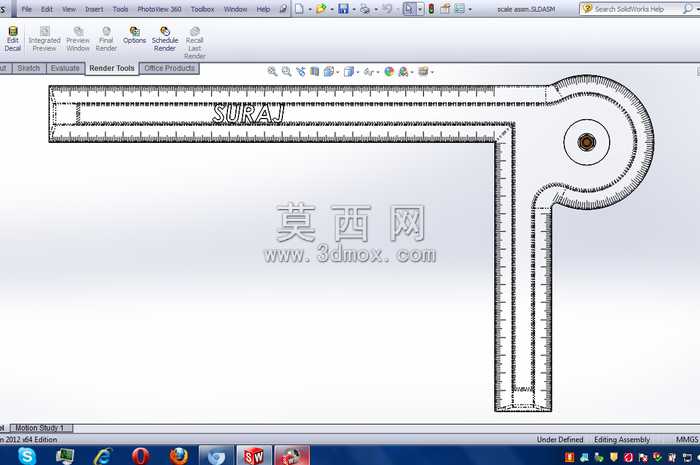
Task: Toggle the Integrated Preview
Action: tap(44, 39)
